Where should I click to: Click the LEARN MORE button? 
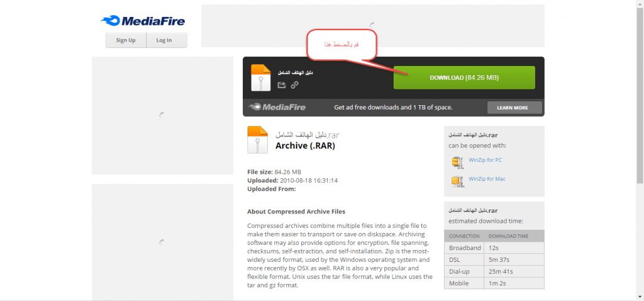tap(514, 108)
